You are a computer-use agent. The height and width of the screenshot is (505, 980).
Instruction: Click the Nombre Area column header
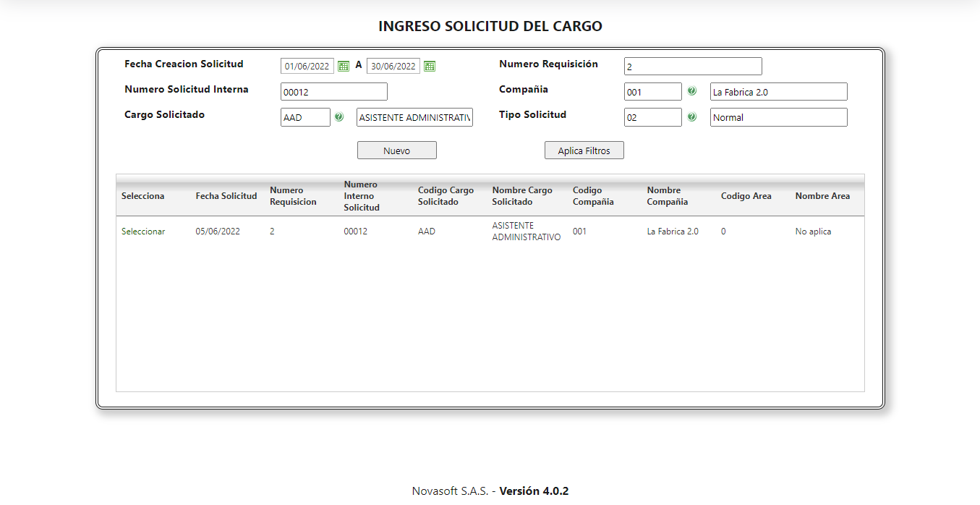(x=822, y=196)
